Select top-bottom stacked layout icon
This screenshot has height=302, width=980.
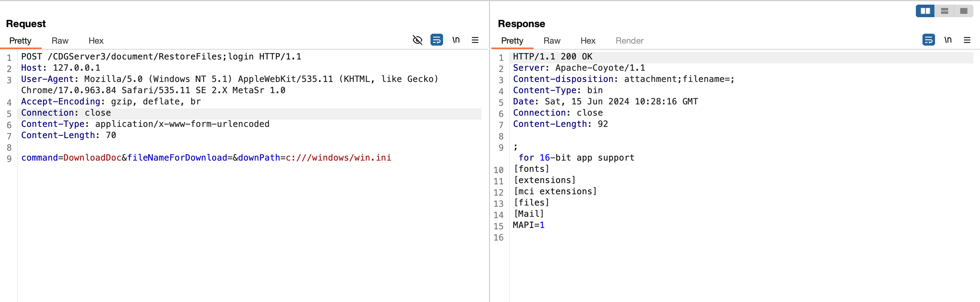click(x=944, y=11)
